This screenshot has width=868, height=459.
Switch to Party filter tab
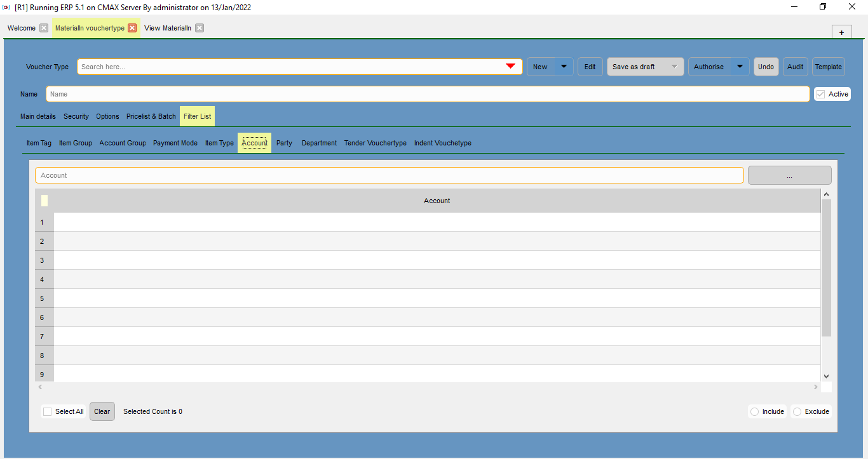[284, 143]
